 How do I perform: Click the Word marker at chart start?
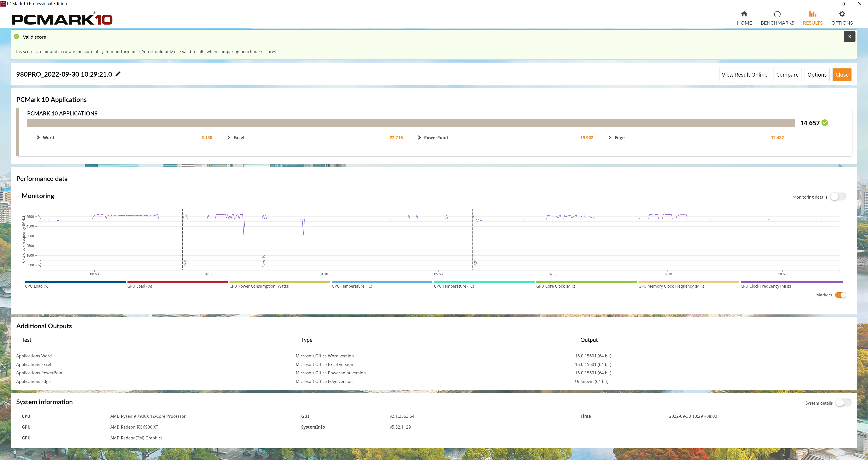(37, 239)
